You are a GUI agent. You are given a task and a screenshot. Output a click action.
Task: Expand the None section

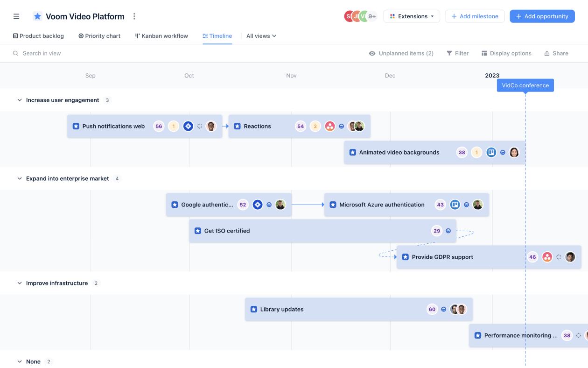(x=19, y=361)
